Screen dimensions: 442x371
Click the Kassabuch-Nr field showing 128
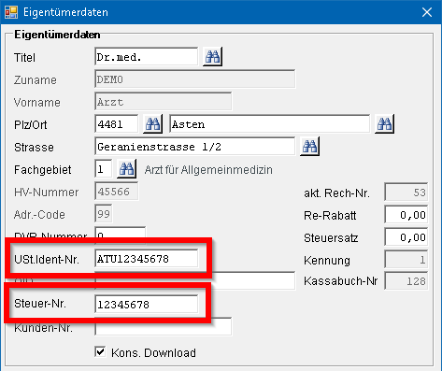pos(406,281)
